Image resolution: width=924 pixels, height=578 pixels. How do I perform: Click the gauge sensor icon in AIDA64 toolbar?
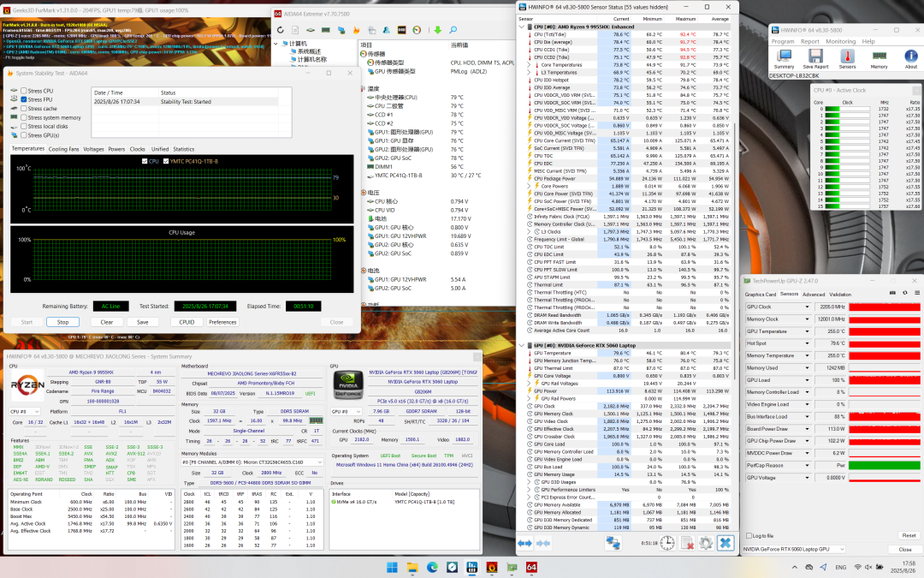[417, 30]
